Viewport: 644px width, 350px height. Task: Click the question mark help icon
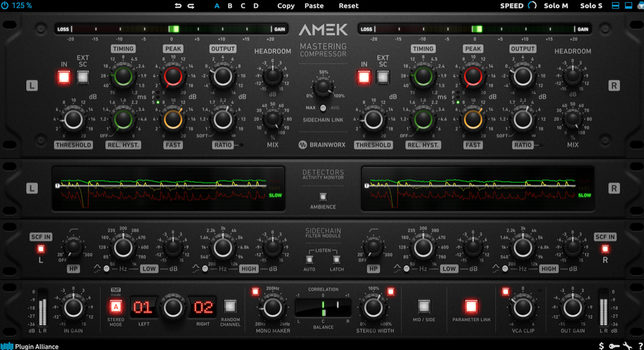[641, 345]
